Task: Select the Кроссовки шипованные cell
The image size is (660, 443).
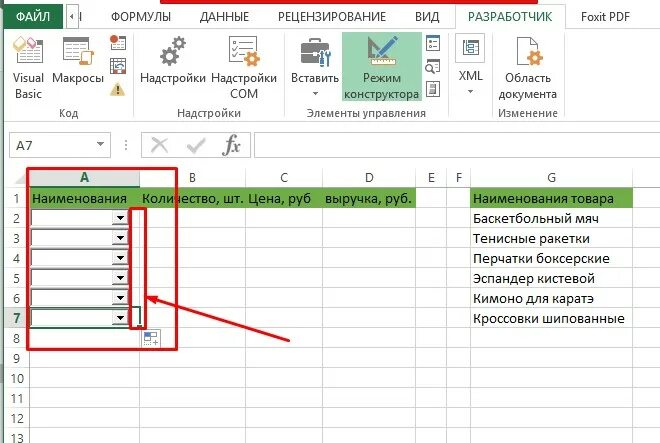Action: 551,318
